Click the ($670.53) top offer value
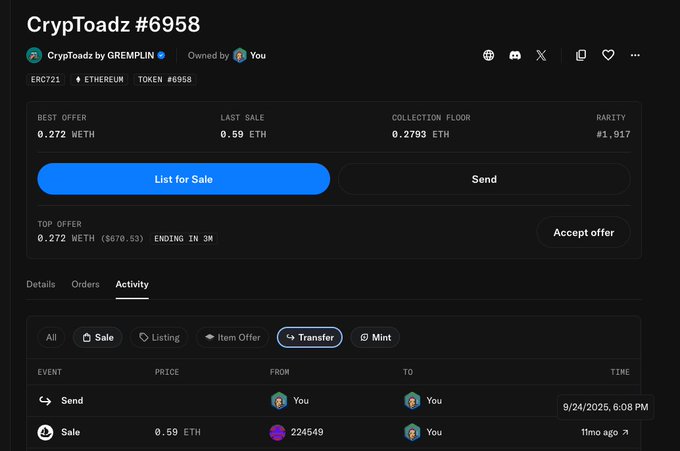This screenshot has height=451, width=680. pyautogui.click(x=122, y=239)
